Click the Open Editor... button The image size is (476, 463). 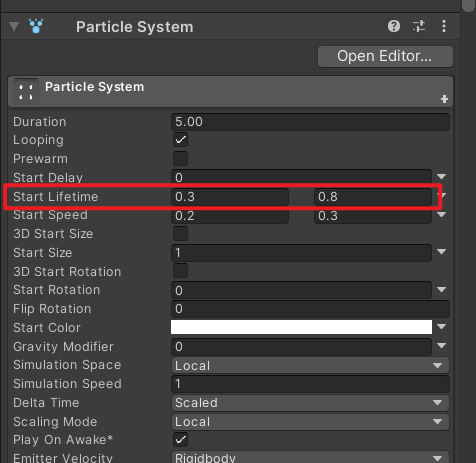coord(385,56)
